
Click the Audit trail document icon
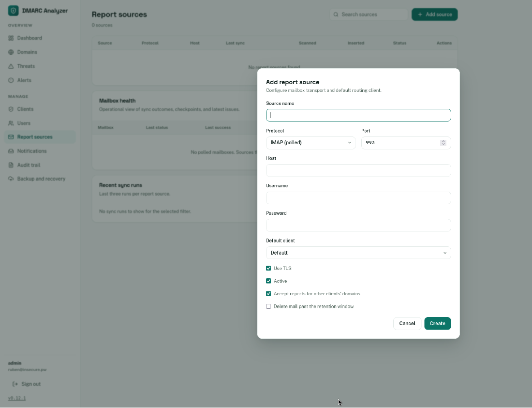[x=11, y=166]
